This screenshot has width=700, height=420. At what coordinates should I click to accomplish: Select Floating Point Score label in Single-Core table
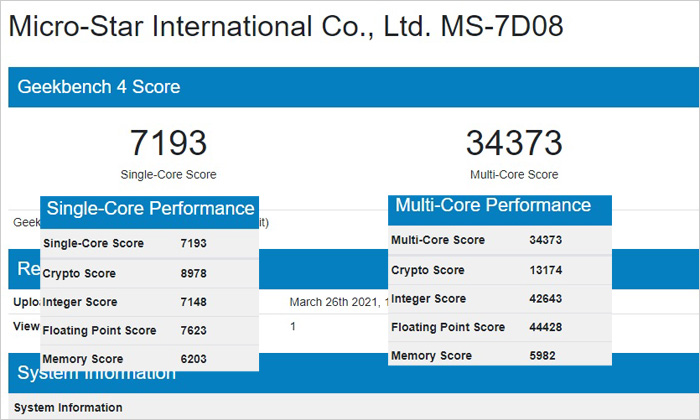point(99,330)
